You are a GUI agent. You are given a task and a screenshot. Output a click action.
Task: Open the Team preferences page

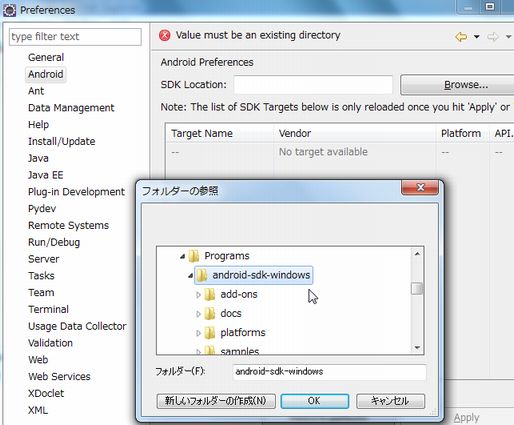pyautogui.click(x=41, y=292)
